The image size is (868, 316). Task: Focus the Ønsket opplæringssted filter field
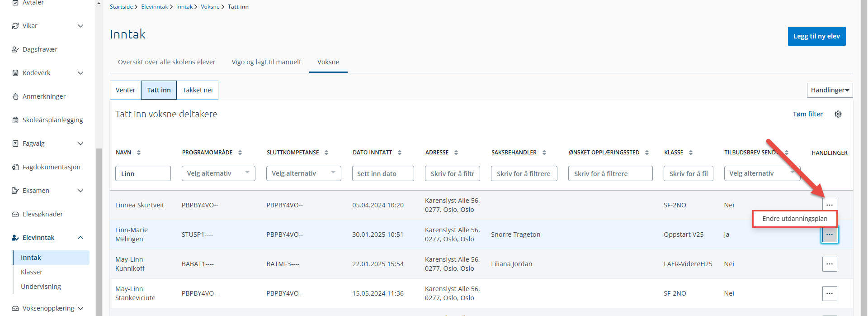click(x=610, y=173)
